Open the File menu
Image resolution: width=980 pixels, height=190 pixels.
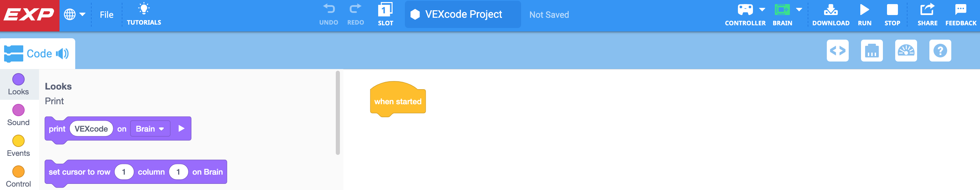tap(107, 15)
